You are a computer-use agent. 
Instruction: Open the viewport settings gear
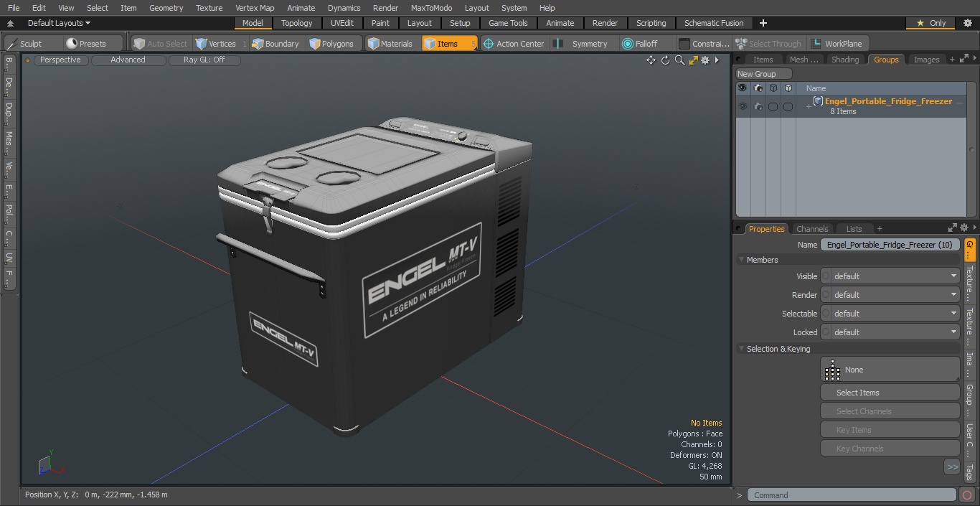click(706, 60)
